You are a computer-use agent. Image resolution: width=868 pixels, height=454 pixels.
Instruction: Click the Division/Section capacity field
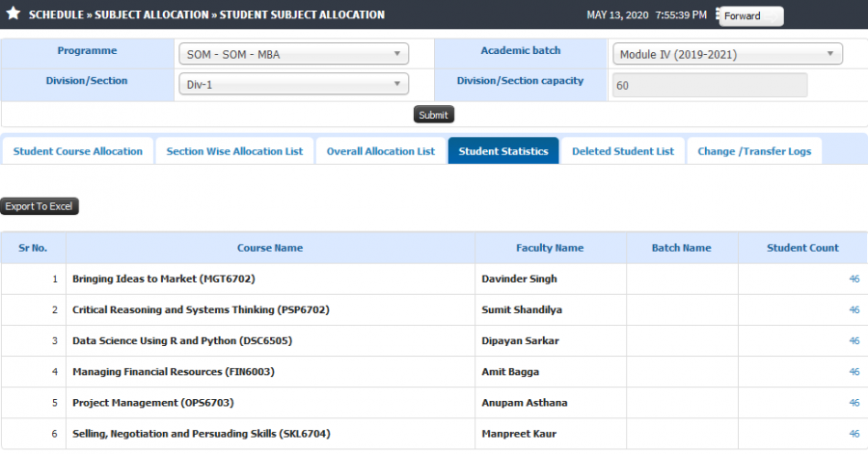tap(710, 85)
